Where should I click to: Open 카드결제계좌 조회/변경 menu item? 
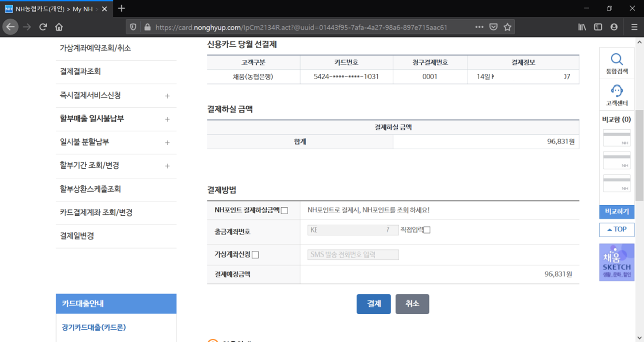pyautogui.click(x=96, y=212)
